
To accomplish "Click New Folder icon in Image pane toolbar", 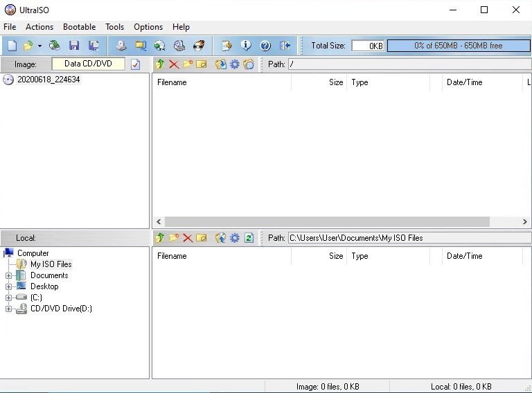I will click(188, 64).
